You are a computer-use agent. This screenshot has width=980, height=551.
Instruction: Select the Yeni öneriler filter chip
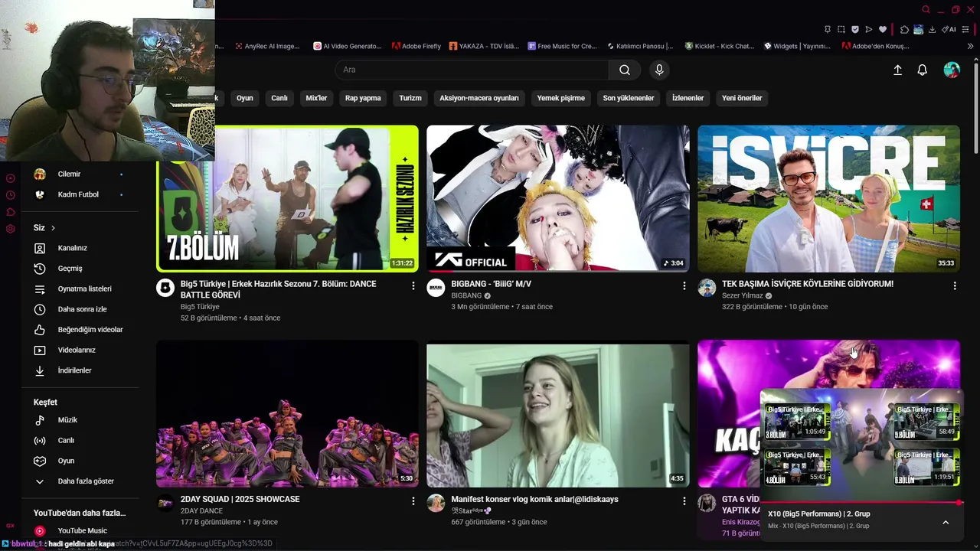[x=742, y=98]
